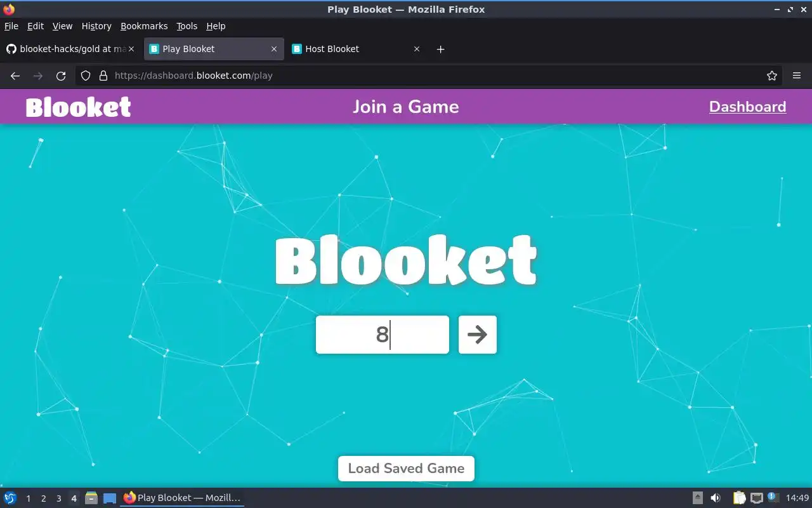Maximize the Firefox window

(x=790, y=10)
